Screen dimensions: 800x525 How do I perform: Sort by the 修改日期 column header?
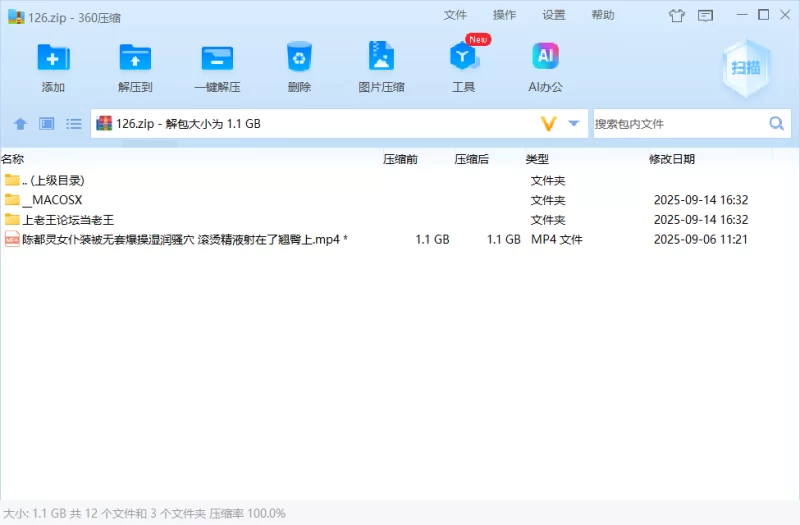(672, 159)
